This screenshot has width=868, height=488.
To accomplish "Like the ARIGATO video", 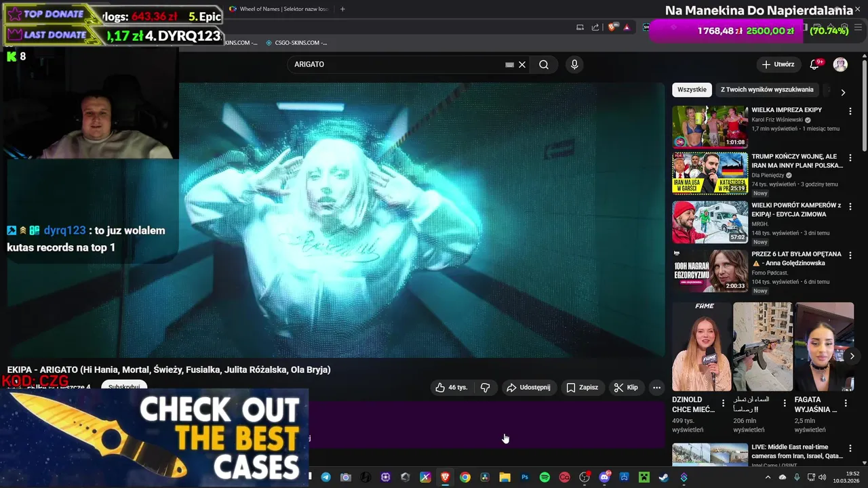I will pyautogui.click(x=452, y=387).
